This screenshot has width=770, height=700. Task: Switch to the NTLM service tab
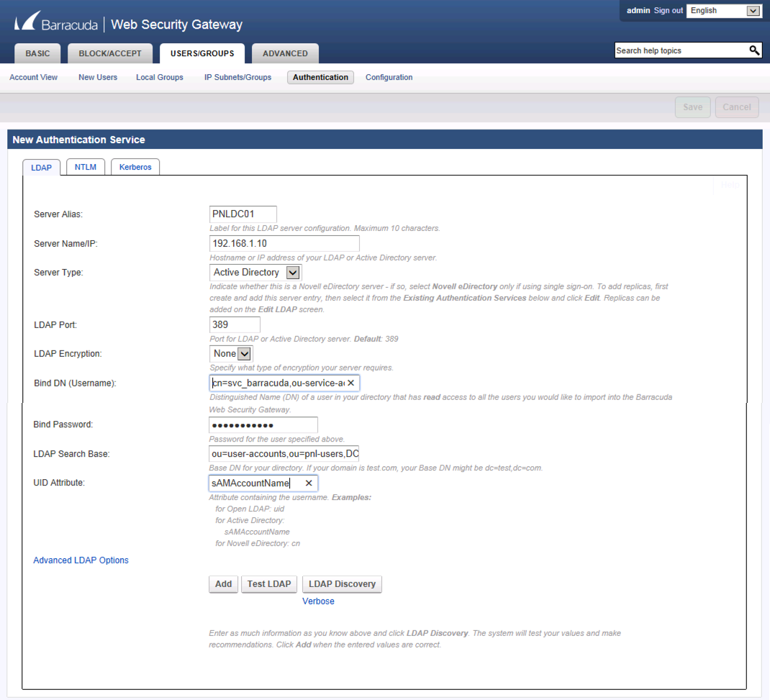coord(86,167)
